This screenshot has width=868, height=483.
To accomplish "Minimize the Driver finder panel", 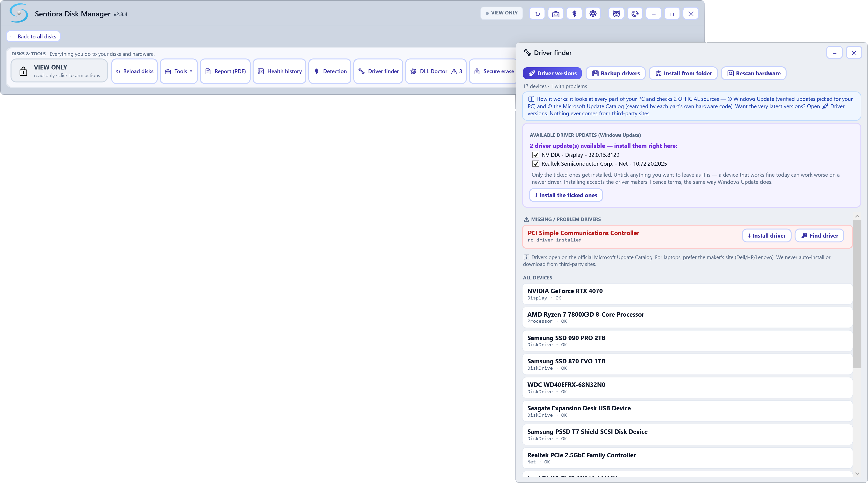I will pyautogui.click(x=834, y=53).
